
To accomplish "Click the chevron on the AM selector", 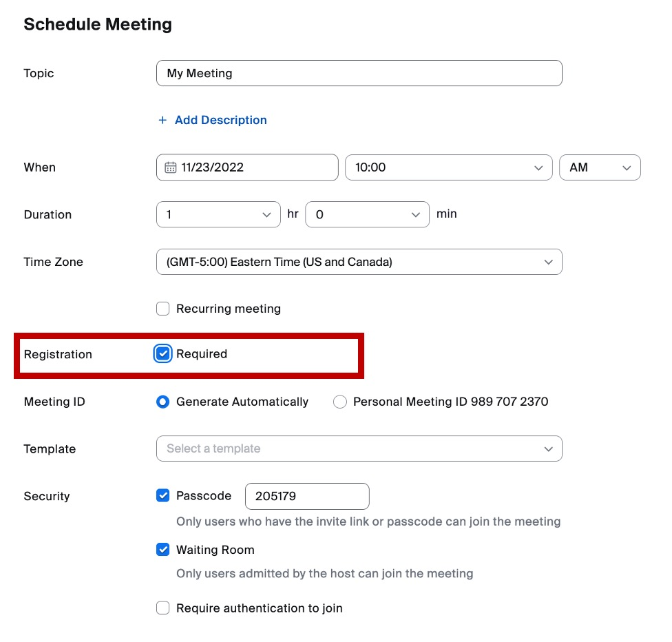I will click(x=627, y=167).
